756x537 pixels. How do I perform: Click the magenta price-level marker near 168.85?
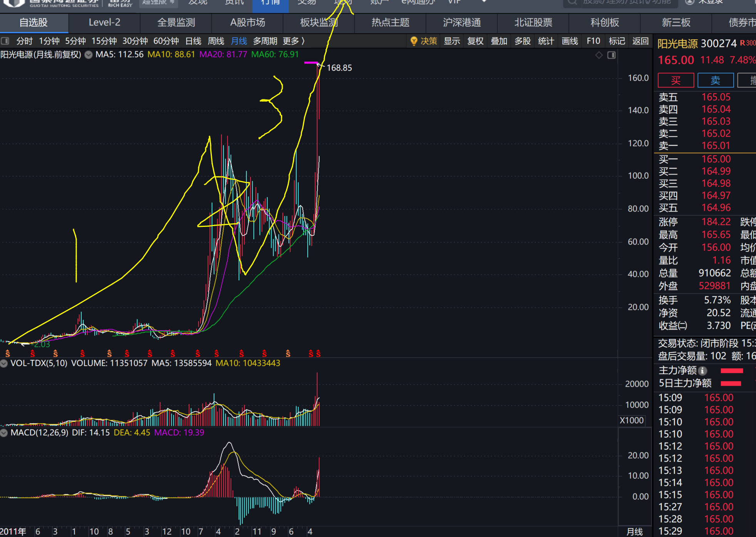tap(311, 62)
